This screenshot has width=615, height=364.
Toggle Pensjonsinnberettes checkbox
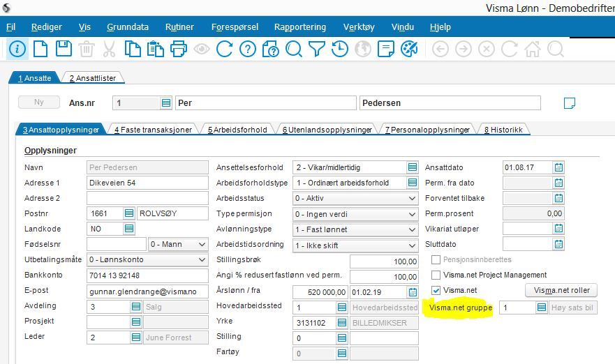pos(436,259)
